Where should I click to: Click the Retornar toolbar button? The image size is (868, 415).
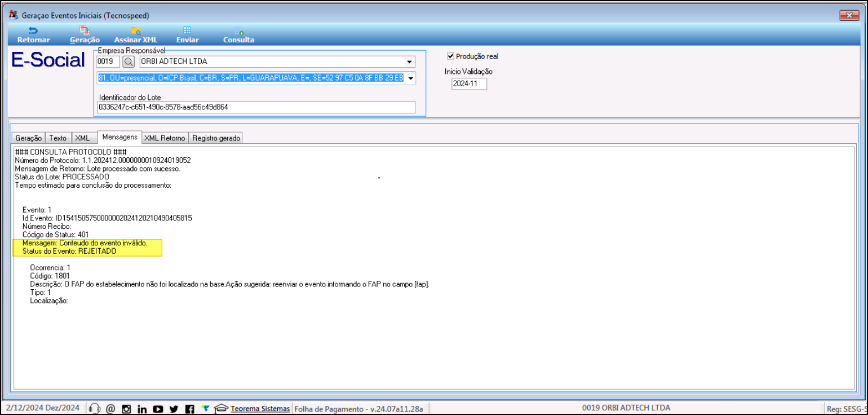(33, 35)
